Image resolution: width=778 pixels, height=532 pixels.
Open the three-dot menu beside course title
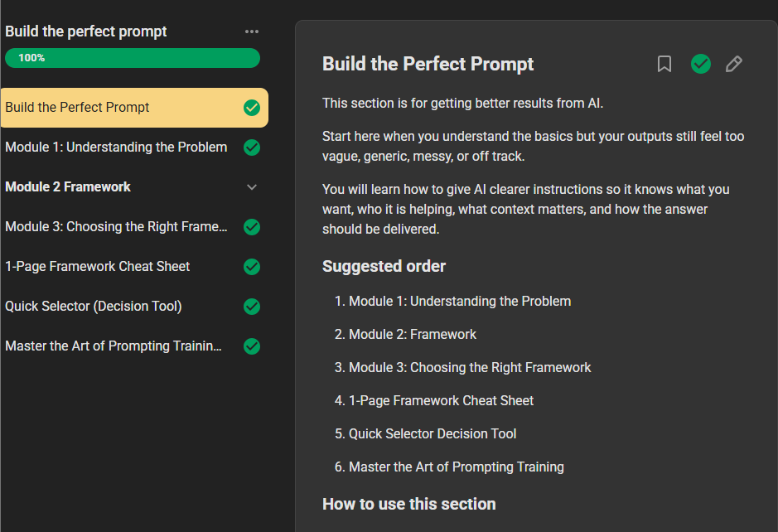coord(252,31)
